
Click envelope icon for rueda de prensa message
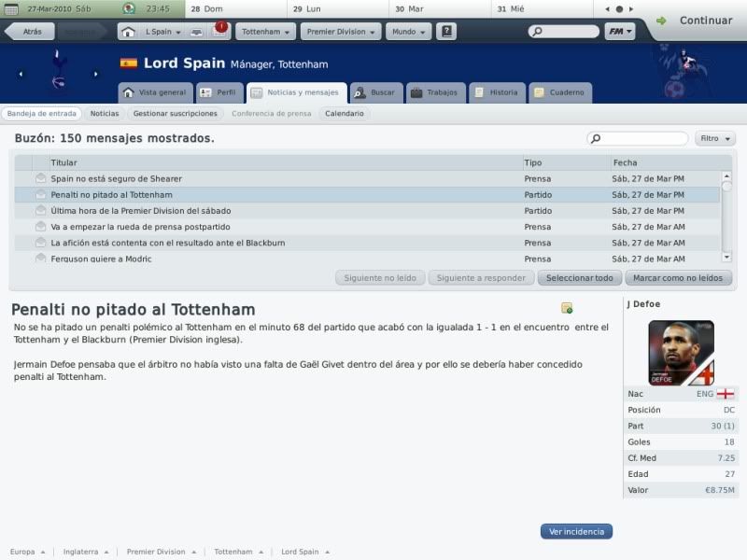41,227
